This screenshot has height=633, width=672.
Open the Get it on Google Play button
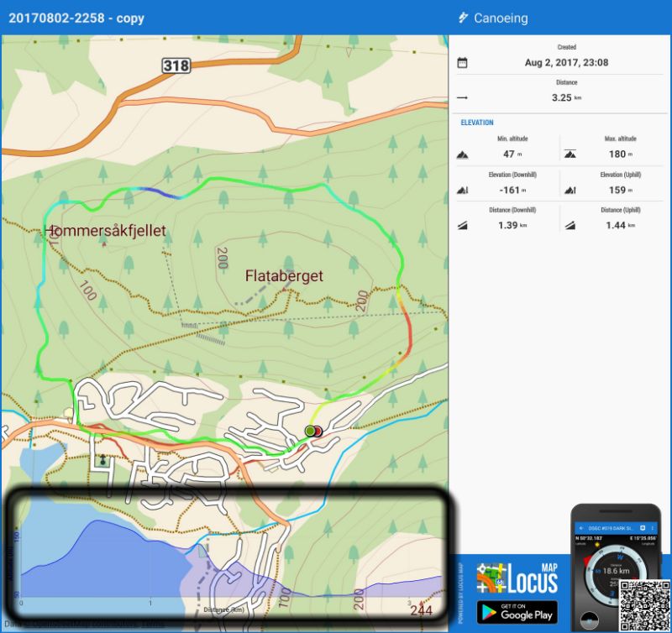tap(517, 612)
